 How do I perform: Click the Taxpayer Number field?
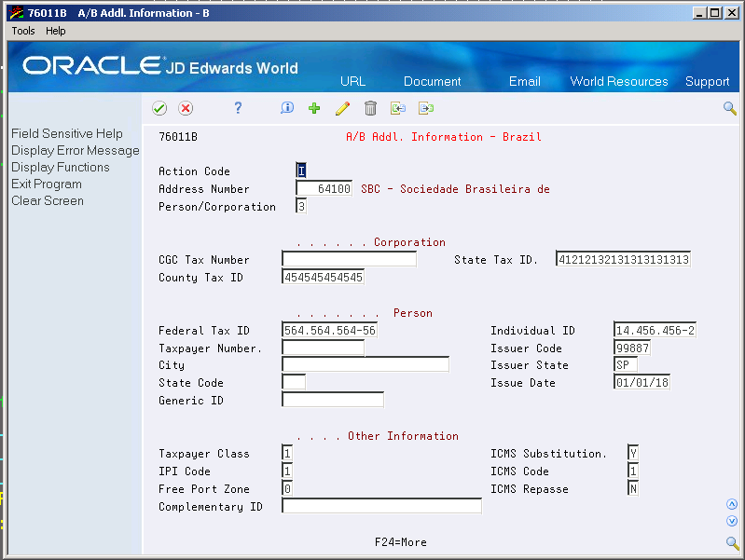pyautogui.click(x=324, y=348)
